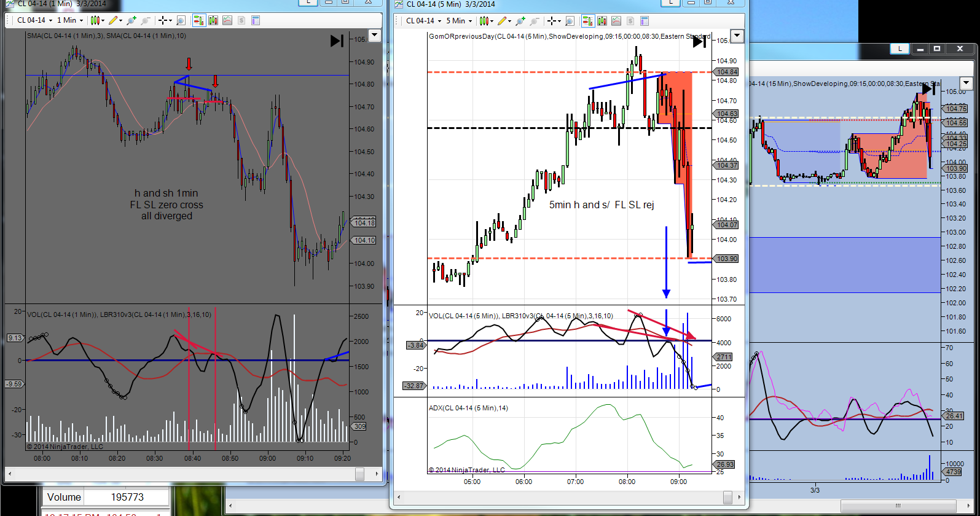Image resolution: width=980 pixels, height=516 pixels.
Task: Jump to latest bar arrow in 1 Min chart
Action: [x=337, y=41]
